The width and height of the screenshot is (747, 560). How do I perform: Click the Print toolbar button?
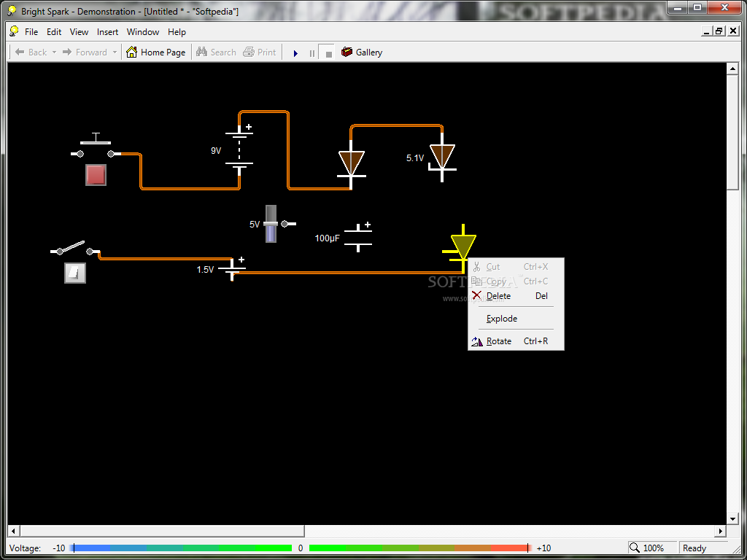260,52
